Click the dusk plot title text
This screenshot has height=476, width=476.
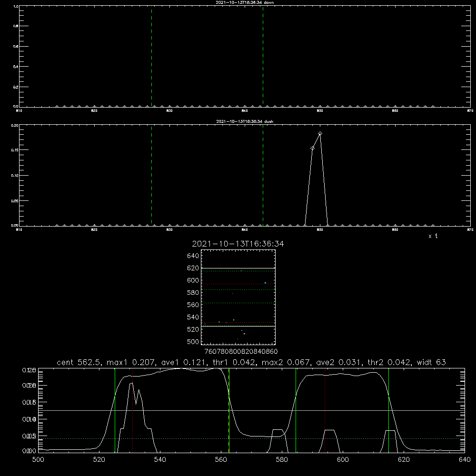click(x=245, y=121)
